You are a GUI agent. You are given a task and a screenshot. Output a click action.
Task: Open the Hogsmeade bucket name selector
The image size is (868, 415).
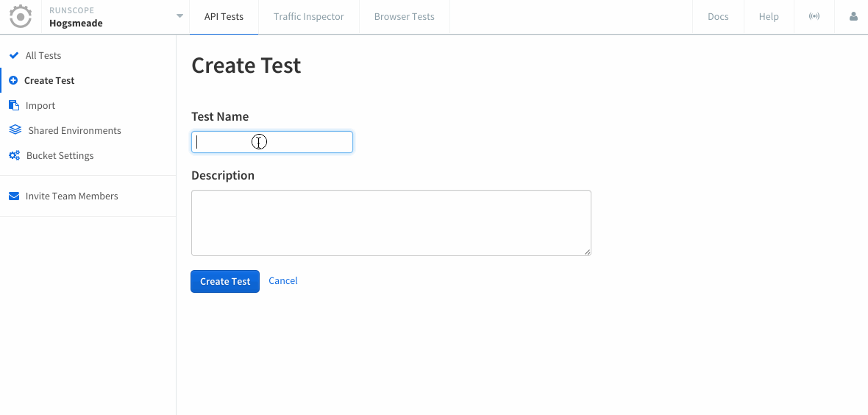pyautogui.click(x=76, y=24)
